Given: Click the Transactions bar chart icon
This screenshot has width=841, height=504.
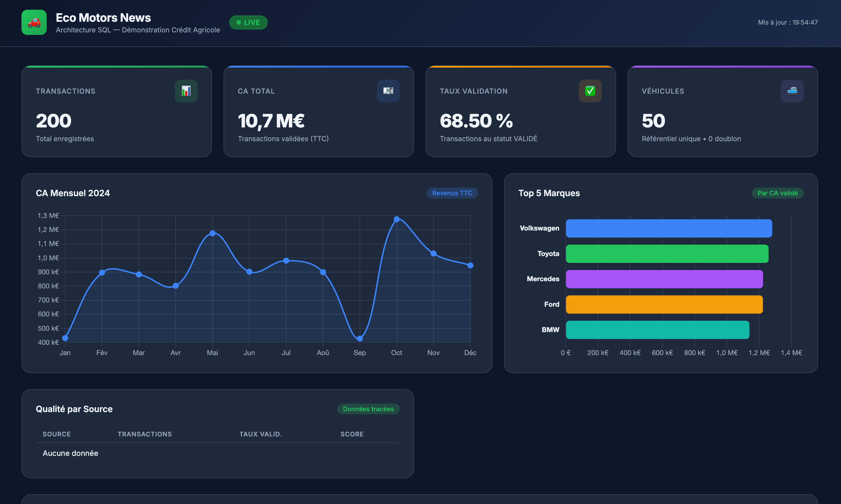Looking at the screenshot, I should pyautogui.click(x=186, y=91).
